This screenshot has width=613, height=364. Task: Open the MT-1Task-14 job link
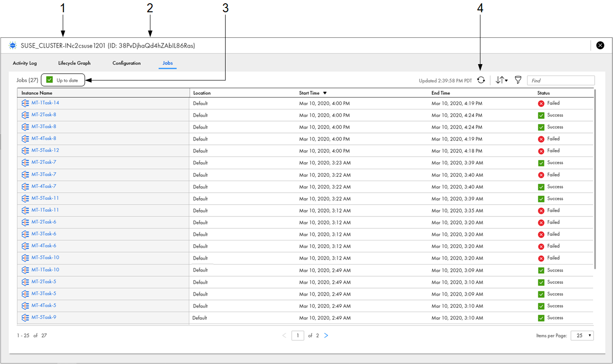[x=45, y=103]
